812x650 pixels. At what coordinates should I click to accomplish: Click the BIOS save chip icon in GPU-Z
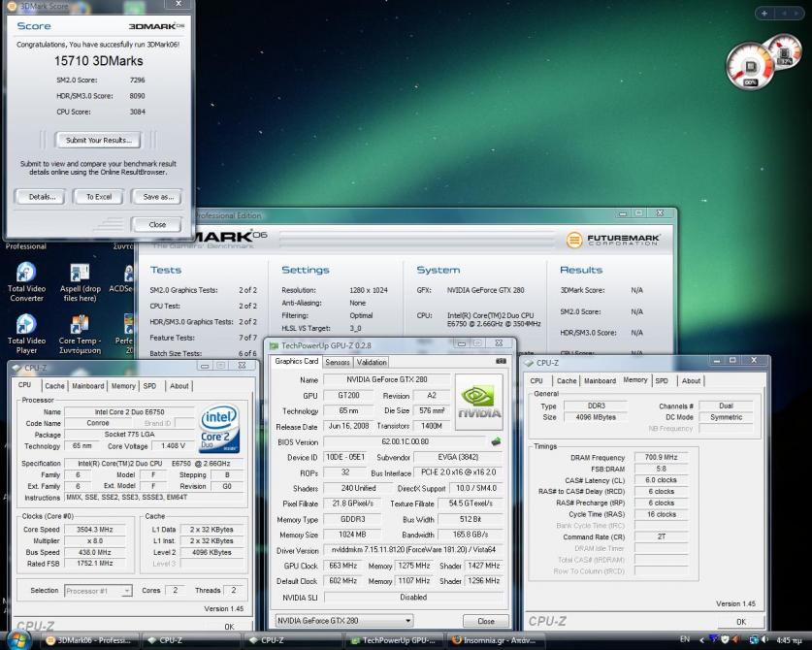[x=496, y=441]
